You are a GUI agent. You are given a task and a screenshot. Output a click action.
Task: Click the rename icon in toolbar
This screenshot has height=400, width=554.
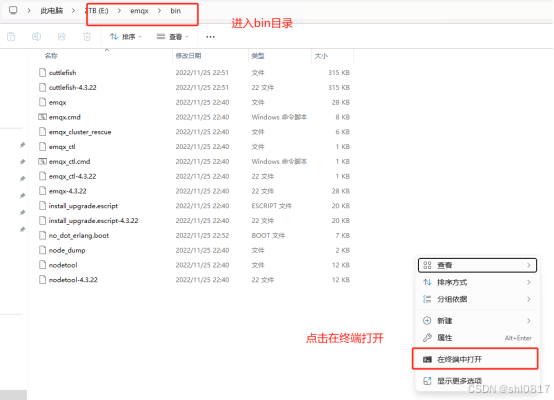coord(36,36)
